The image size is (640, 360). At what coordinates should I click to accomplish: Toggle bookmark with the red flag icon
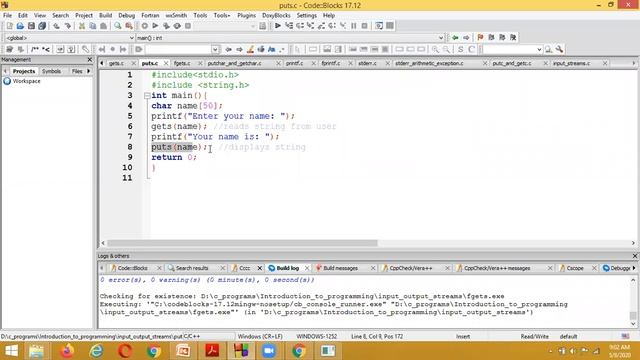point(480,38)
